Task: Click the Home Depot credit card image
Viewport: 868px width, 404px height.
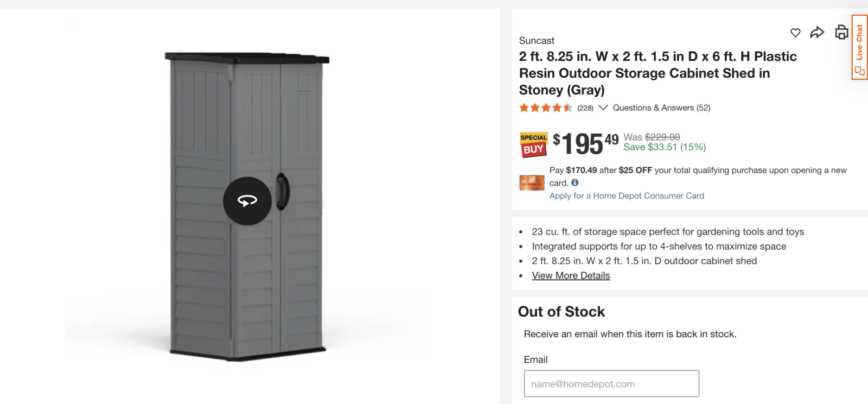Action: (532, 182)
